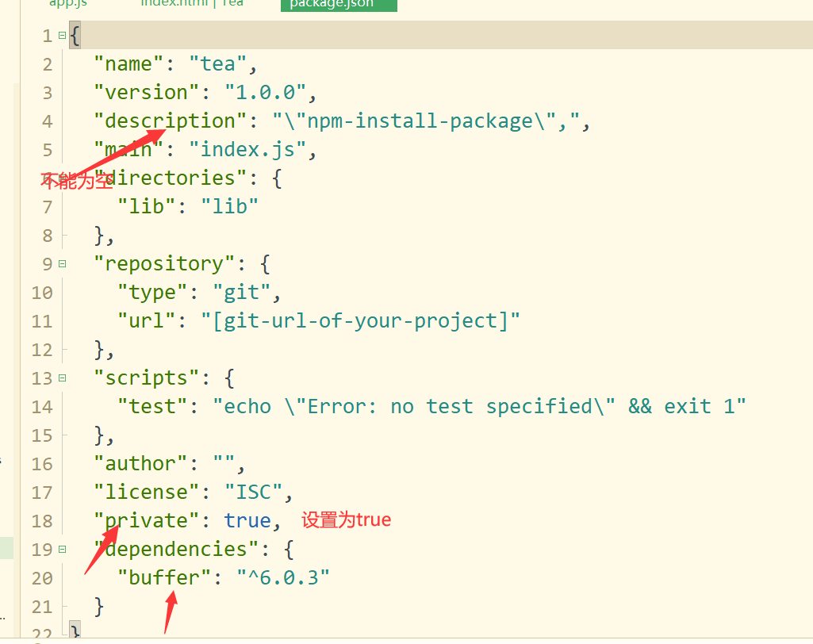Click the opening brace on line 1

click(x=75, y=36)
